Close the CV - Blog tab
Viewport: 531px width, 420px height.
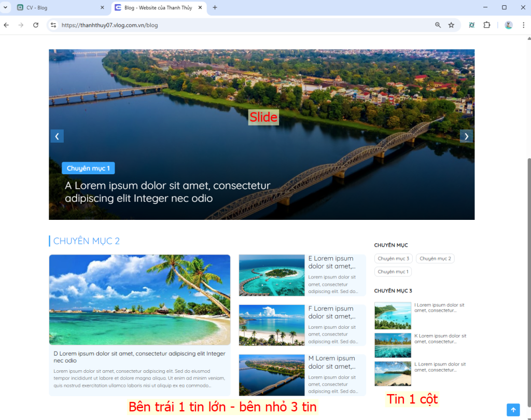pyautogui.click(x=102, y=7)
